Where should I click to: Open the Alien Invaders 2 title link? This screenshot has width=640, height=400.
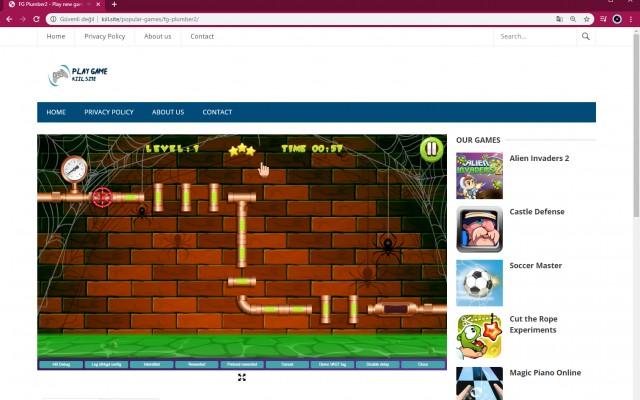(x=539, y=158)
